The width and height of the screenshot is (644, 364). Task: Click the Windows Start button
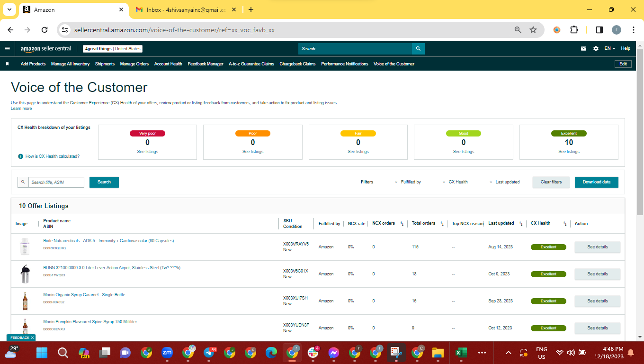(x=42, y=353)
